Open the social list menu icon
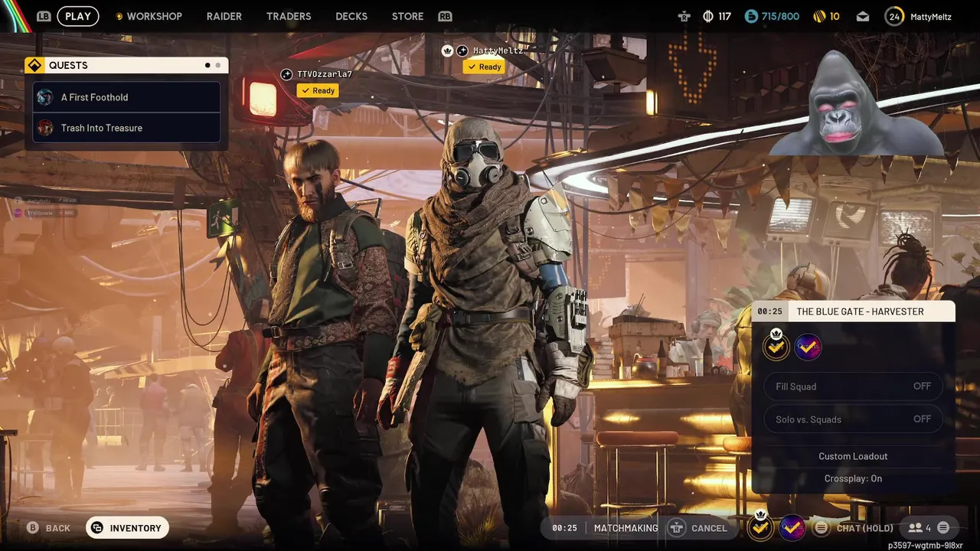980x551 pixels. click(943, 528)
